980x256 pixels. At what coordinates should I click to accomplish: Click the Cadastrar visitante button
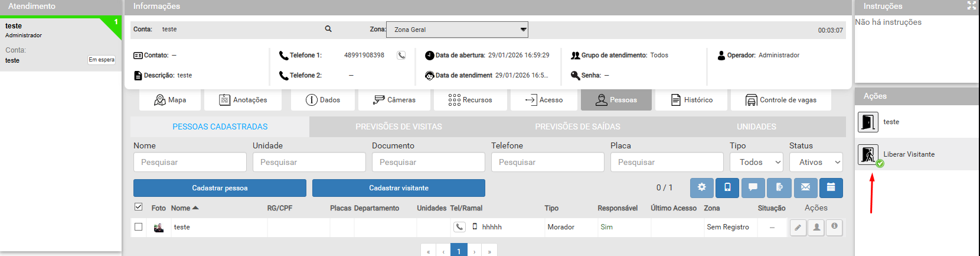398,188
